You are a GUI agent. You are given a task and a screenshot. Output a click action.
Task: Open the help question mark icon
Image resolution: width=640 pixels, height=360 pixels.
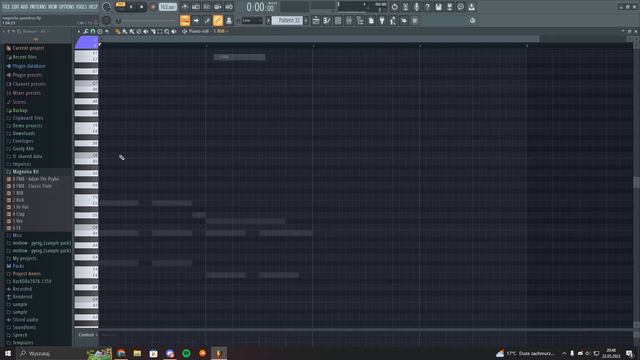click(427, 7)
